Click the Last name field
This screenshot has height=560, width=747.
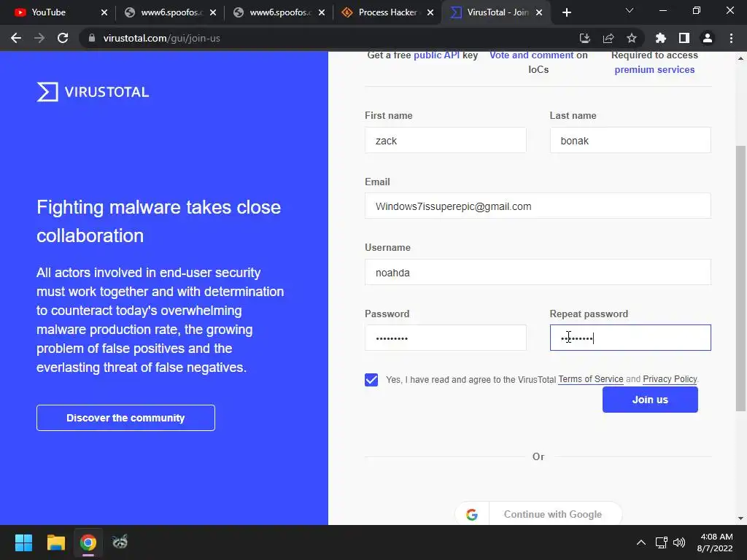pos(630,140)
